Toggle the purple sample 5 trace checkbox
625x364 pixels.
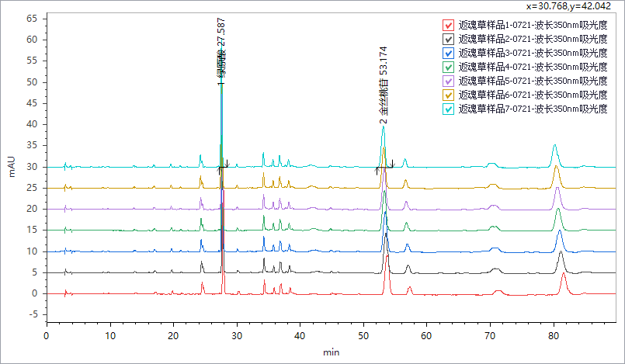[448, 81]
